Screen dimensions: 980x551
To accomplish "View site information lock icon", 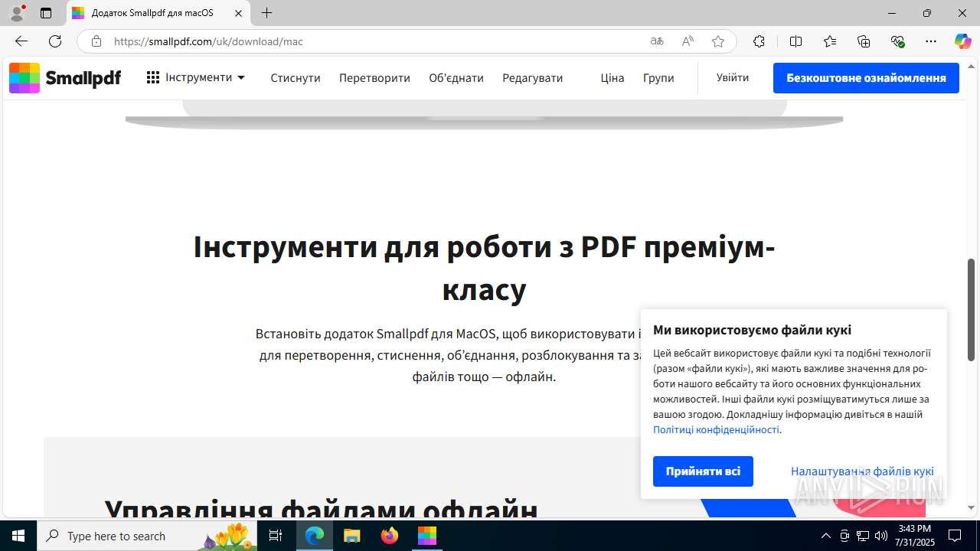I will coord(96,41).
